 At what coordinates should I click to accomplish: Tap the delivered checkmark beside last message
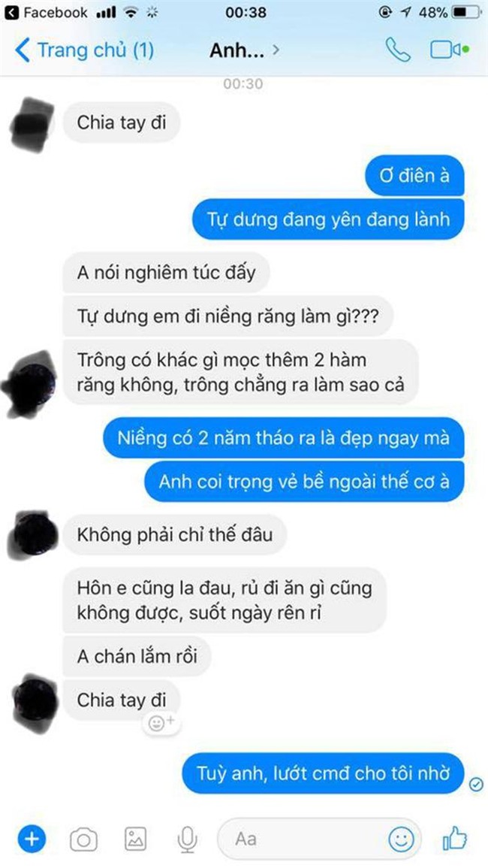click(x=476, y=784)
